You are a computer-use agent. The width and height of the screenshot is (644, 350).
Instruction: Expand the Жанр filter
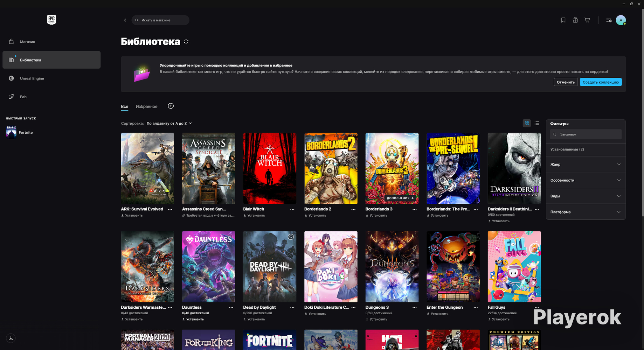point(586,164)
